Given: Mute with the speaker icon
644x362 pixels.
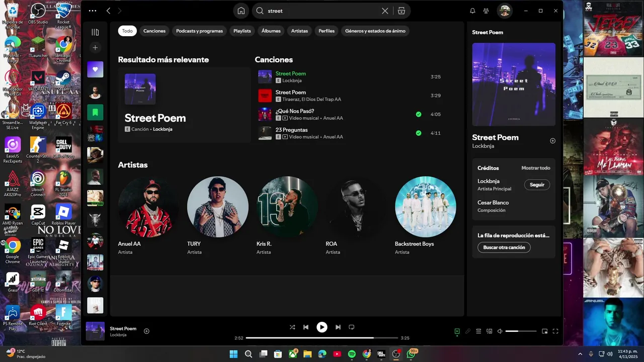Looking at the screenshot, I should coord(500,331).
